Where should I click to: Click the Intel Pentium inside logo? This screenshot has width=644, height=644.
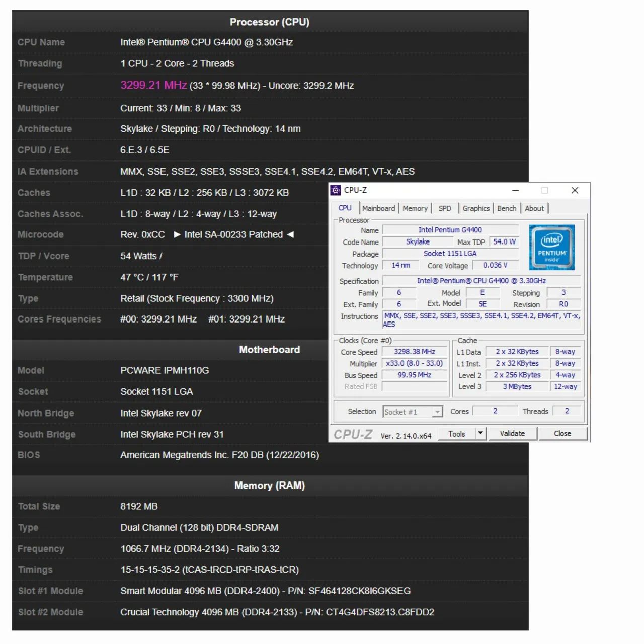pyautogui.click(x=551, y=248)
